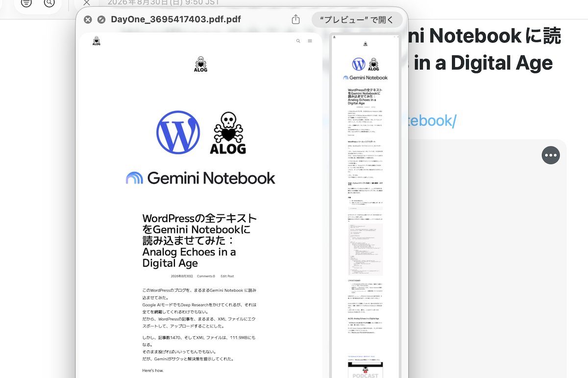Open the Comments 0 link

click(x=206, y=277)
